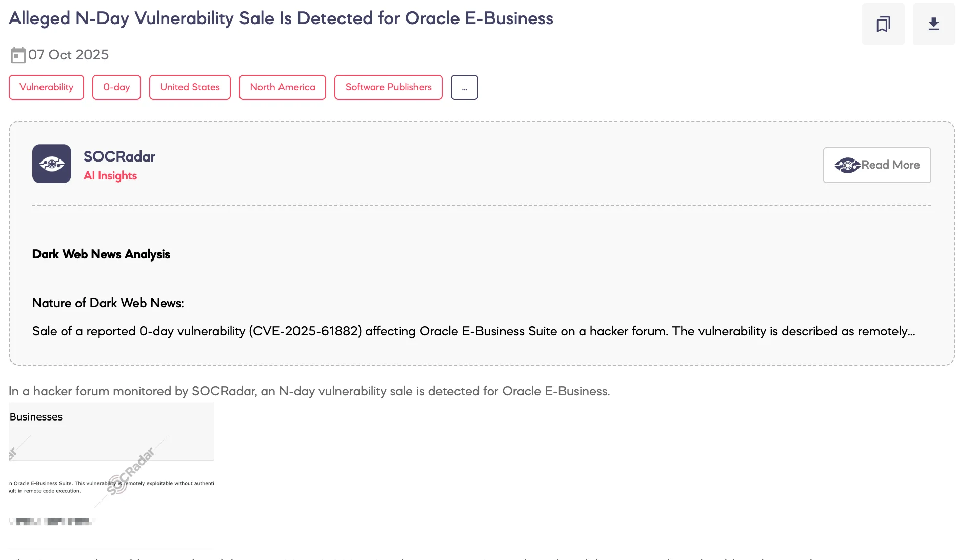958x560 pixels.
Task: Open the report title link
Action: 281,18
